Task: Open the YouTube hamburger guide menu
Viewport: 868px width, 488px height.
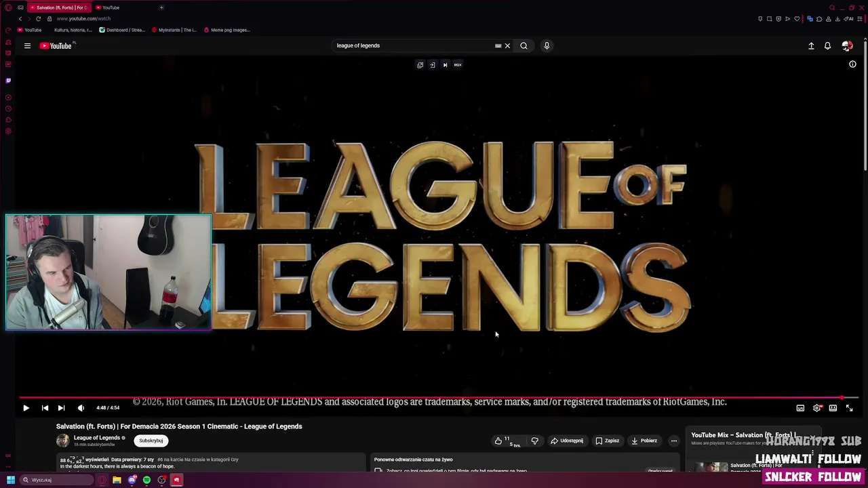Action: click(27, 46)
